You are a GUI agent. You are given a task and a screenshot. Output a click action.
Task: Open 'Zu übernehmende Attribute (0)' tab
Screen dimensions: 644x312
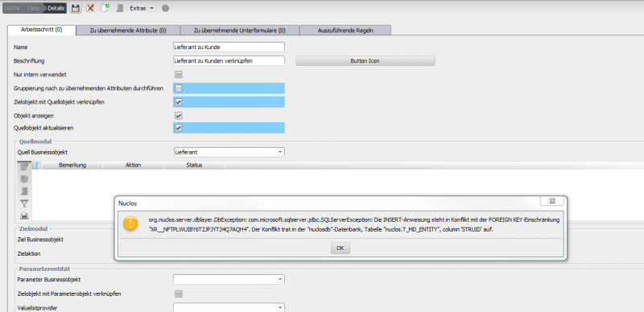tap(128, 31)
